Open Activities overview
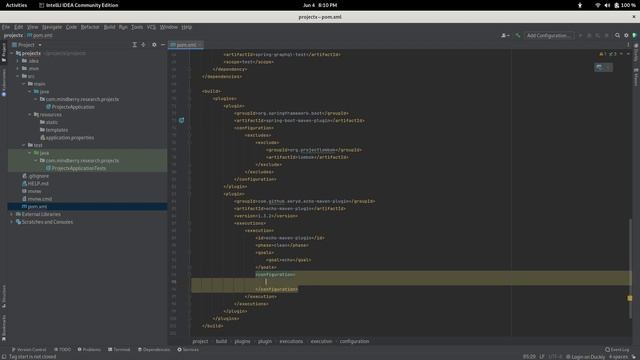 point(16,5)
